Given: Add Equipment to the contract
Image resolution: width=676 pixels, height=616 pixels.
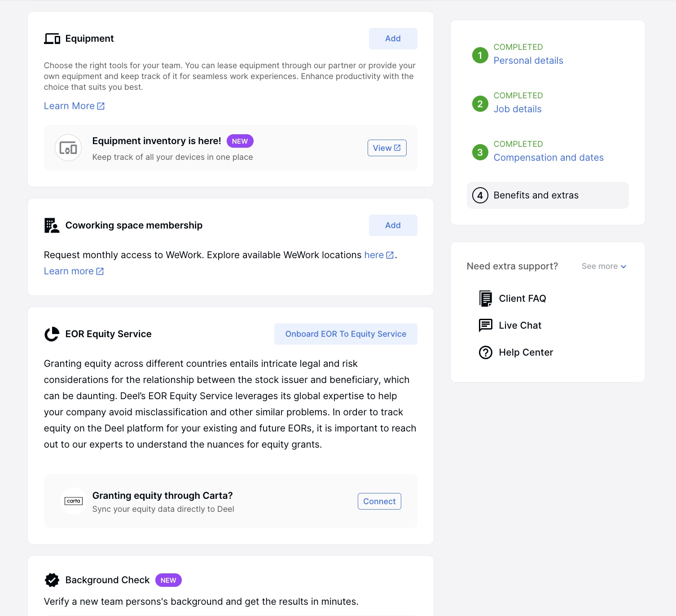Looking at the screenshot, I should [x=393, y=39].
